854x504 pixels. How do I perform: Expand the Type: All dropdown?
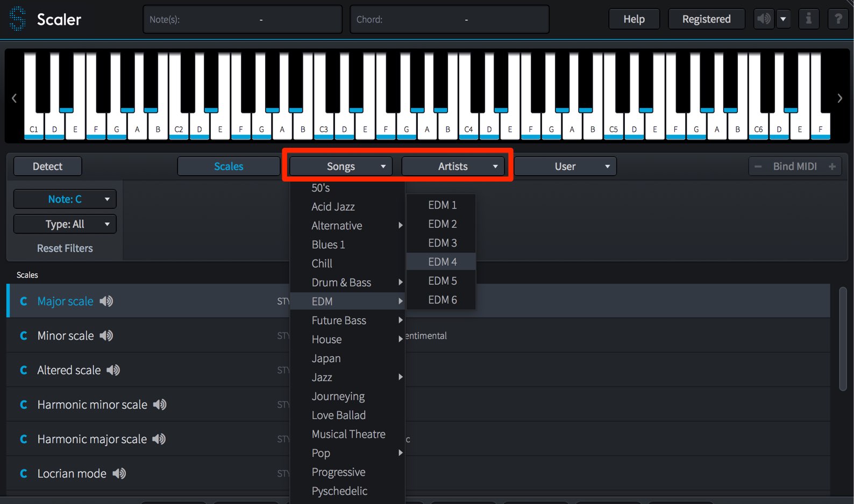[65, 224]
